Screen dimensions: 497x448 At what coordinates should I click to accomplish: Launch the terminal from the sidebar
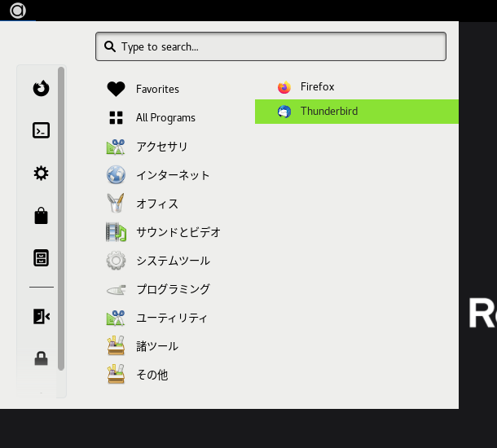click(x=42, y=130)
